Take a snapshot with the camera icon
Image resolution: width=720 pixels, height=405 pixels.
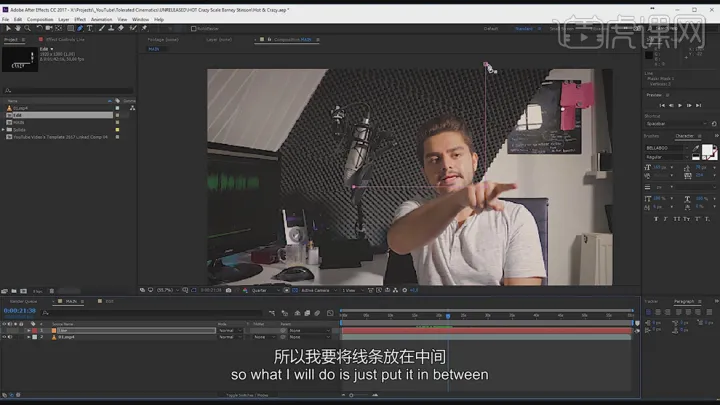[x=228, y=290]
